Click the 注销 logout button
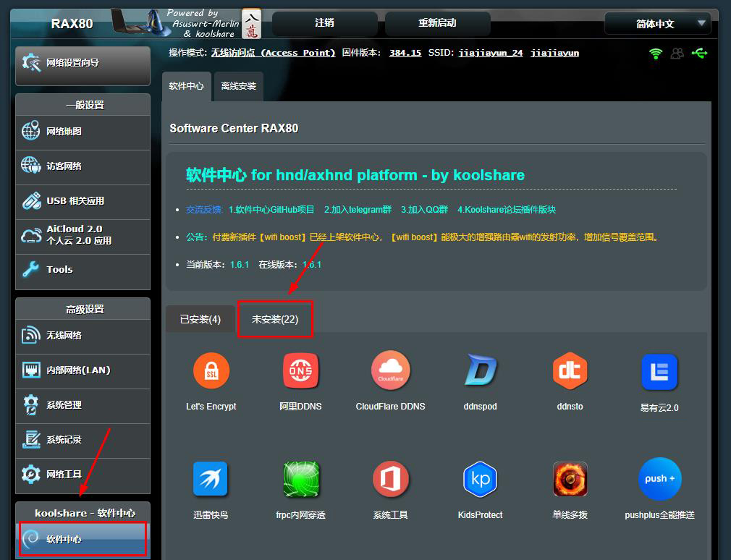 click(324, 23)
